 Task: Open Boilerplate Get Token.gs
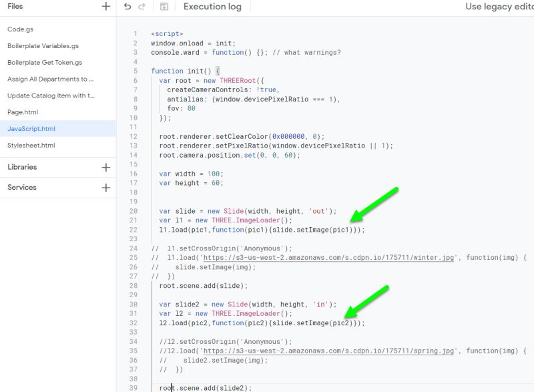(44, 62)
